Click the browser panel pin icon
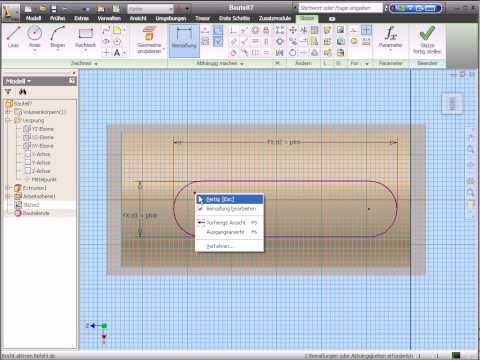 72,81
